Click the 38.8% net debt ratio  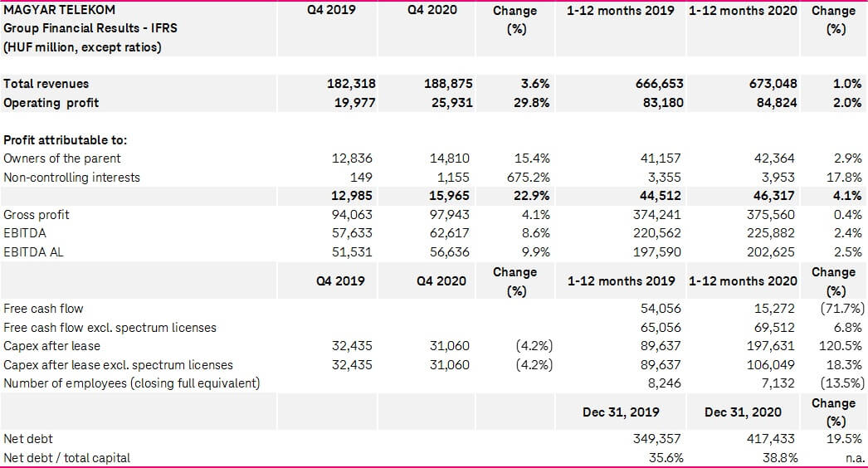[780, 458]
